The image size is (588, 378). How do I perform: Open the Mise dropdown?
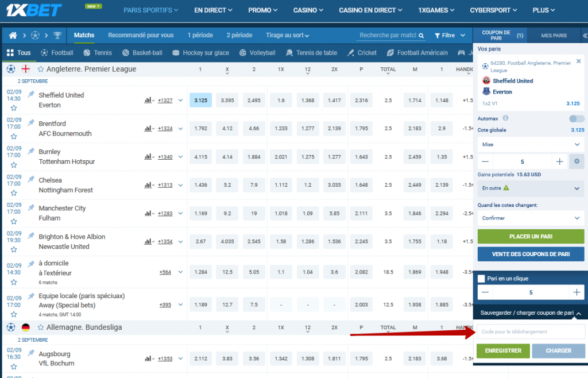tap(531, 144)
